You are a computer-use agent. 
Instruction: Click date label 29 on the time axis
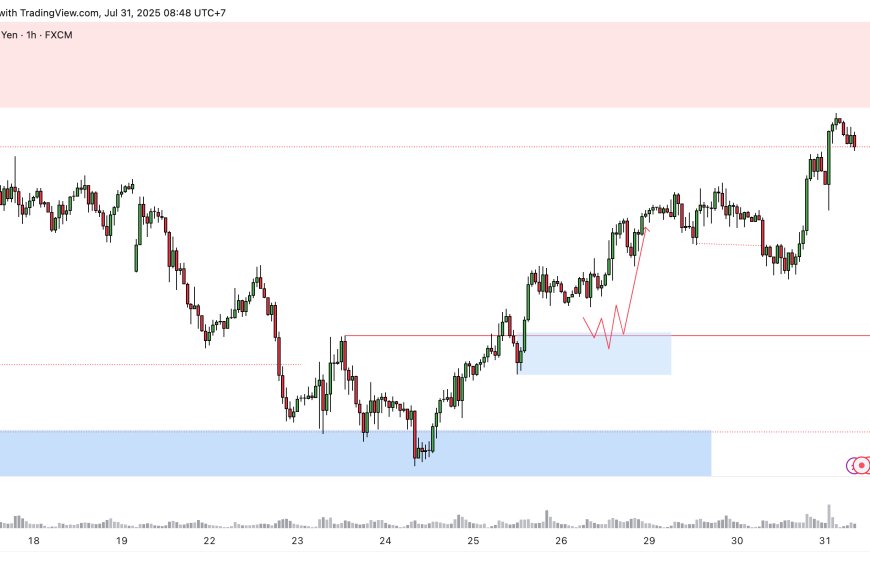tap(649, 541)
